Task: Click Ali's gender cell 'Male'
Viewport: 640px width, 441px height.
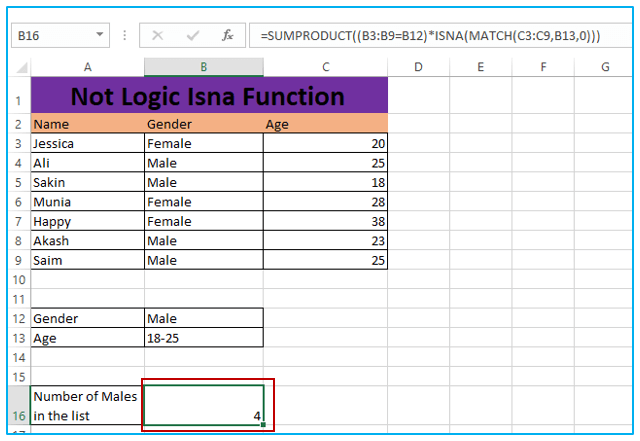Action: 204,163
